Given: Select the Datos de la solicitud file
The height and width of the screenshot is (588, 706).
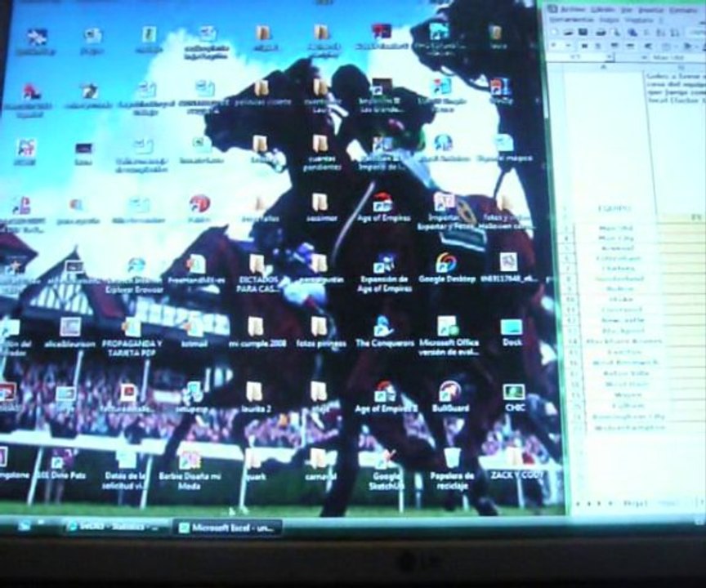Looking at the screenshot, I should 126,470.
